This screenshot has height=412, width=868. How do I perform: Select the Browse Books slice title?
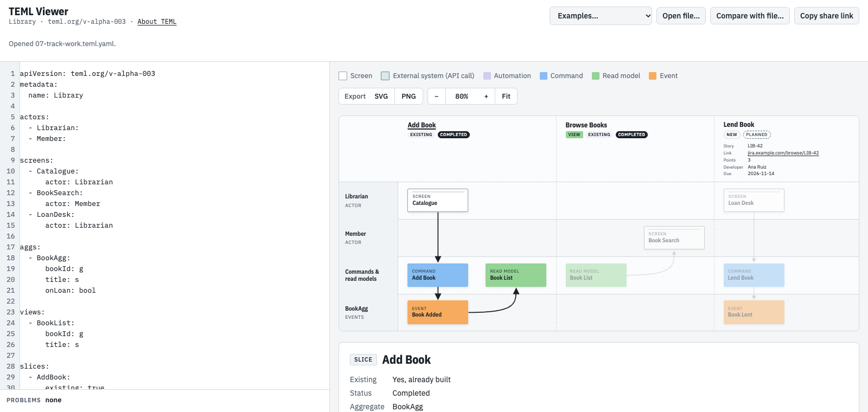coord(586,125)
